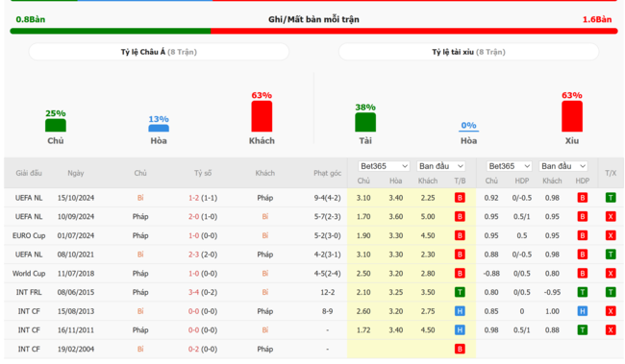The height and width of the screenshot is (364, 625).
Task: Click corner count 12-2
Action: pyautogui.click(x=327, y=292)
